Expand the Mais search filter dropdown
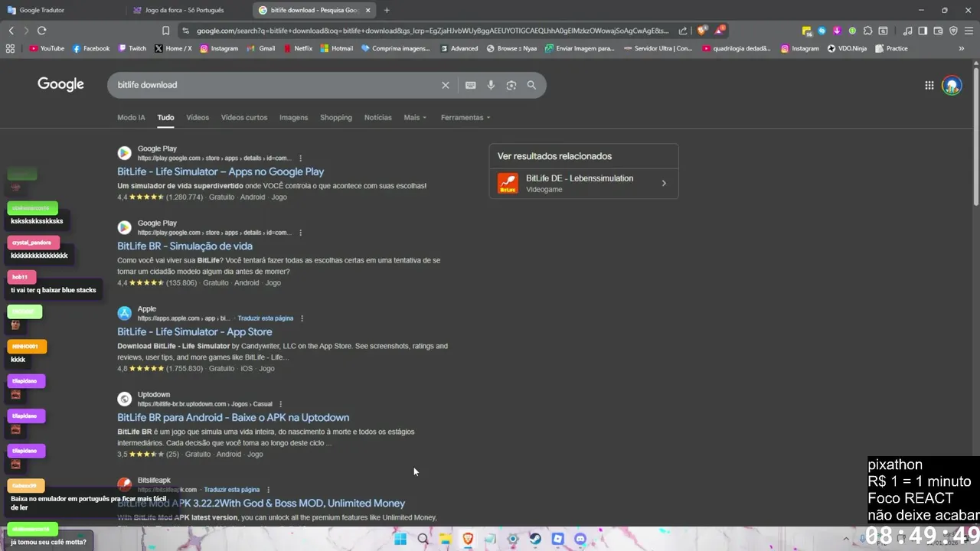980x551 pixels. tap(415, 117)
